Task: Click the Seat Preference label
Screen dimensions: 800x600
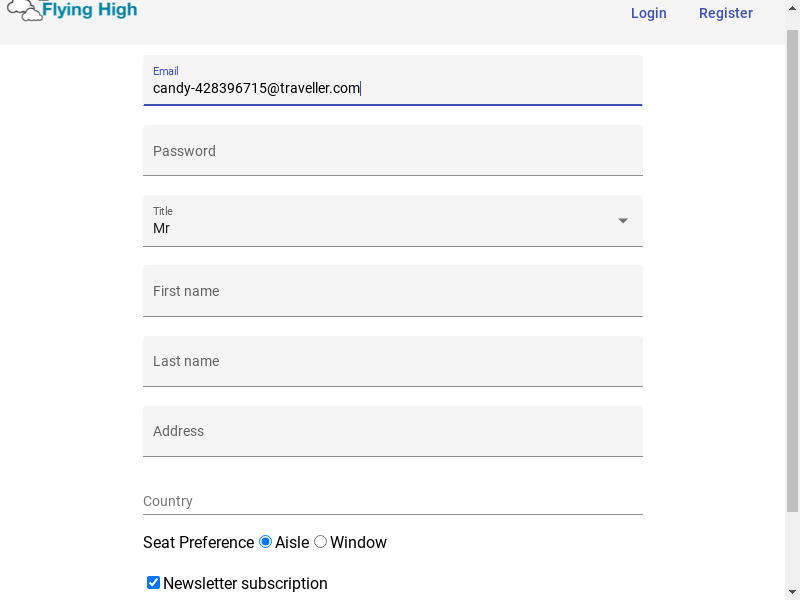Action: [198, 542]
